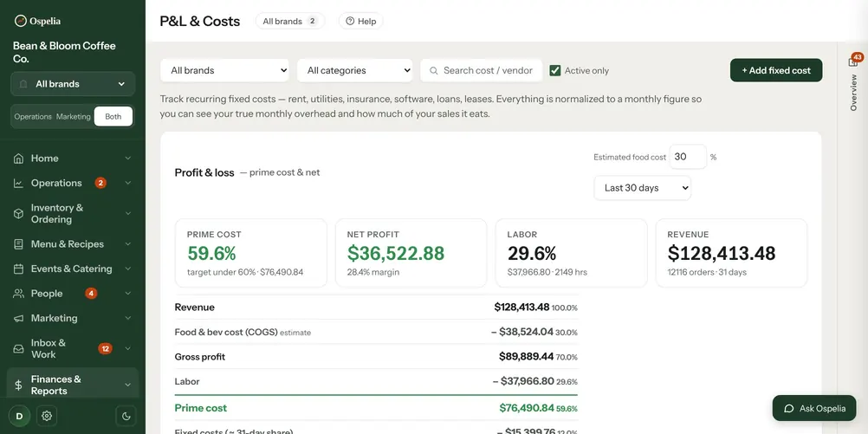Image resolution: width=868 pixels, height=434 pixels.
Task: Click the Search cost / vendor field
Action: coord(481,70)
